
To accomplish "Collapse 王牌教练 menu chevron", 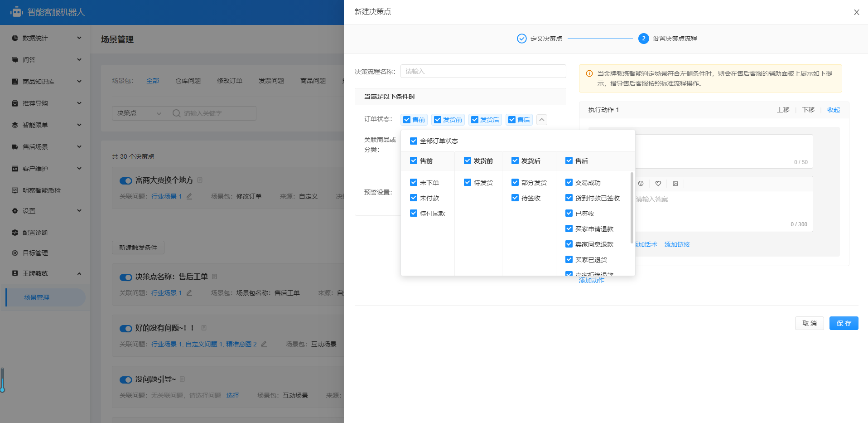I will [x=79, y=273].
